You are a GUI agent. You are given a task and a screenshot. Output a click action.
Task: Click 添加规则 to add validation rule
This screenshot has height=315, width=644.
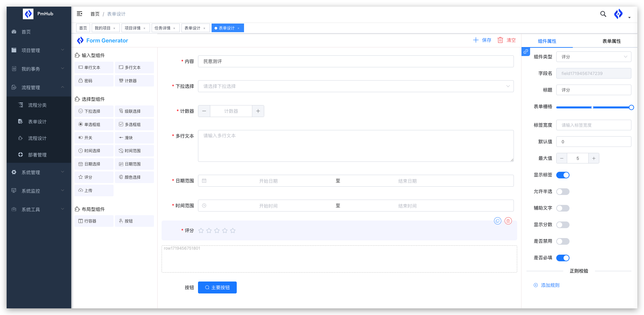[547, 285]
